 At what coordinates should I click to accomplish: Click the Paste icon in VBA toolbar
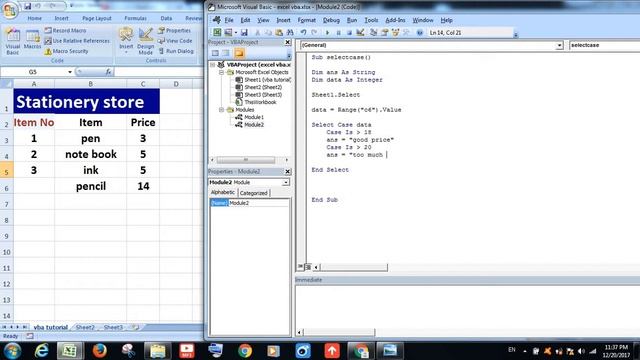(x=279, y=32)
